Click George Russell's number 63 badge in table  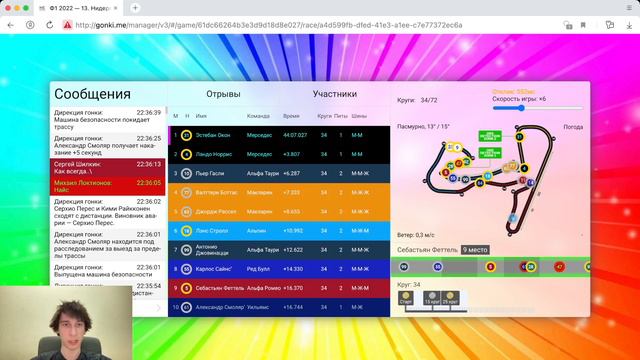tap(186, 211)
